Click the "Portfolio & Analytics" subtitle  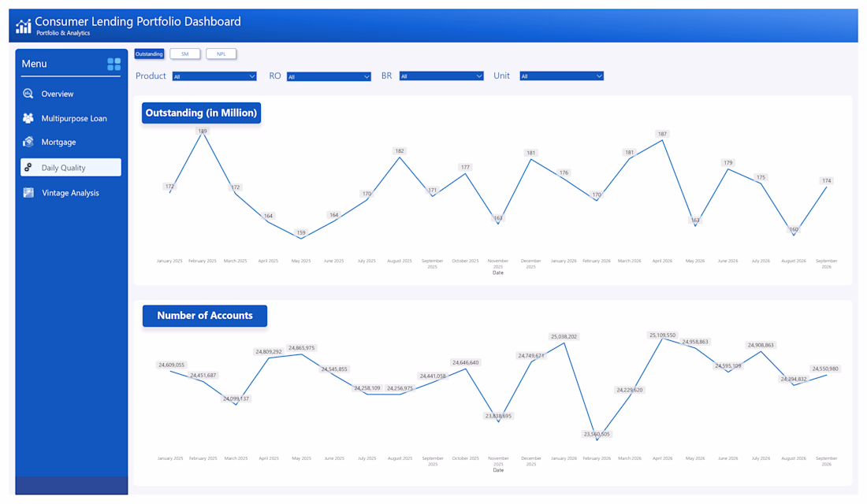tap(63, 33)
